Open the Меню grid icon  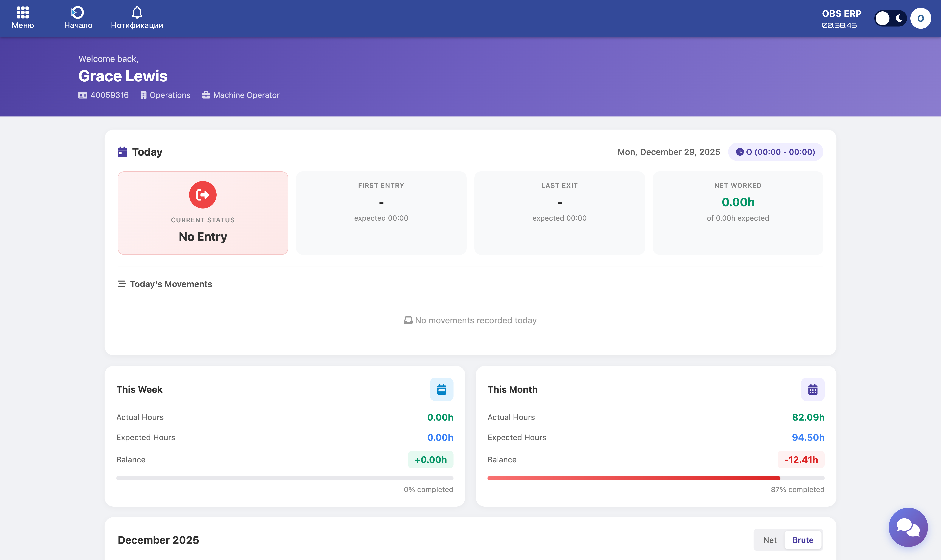[x=23, y=13]
